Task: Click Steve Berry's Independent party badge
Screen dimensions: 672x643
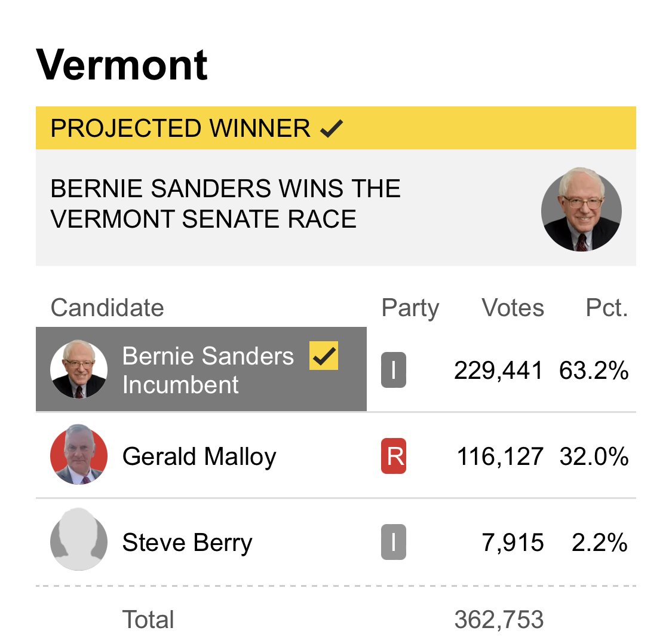Action: click(x=394, y=542)
